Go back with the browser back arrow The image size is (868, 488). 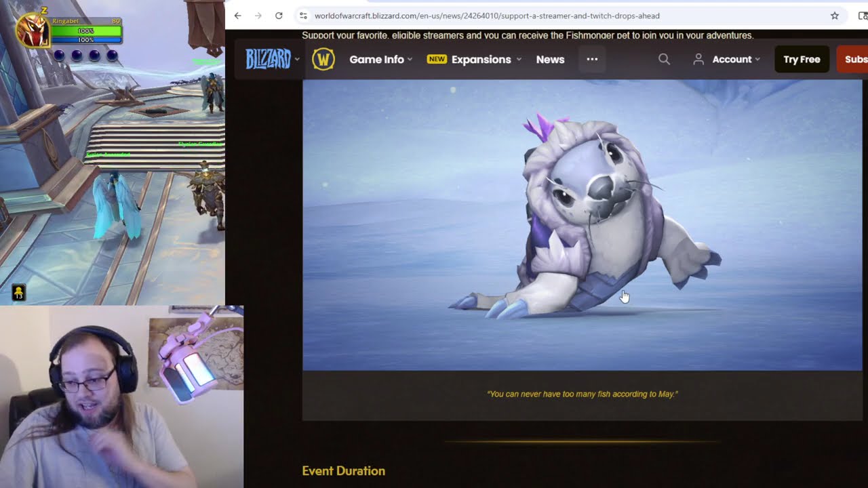coord(237,16)
